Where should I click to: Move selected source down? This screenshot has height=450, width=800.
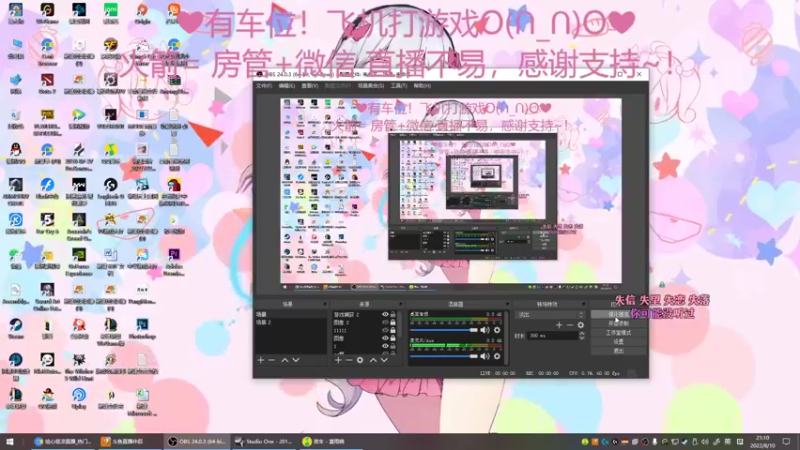pos(384,360)
